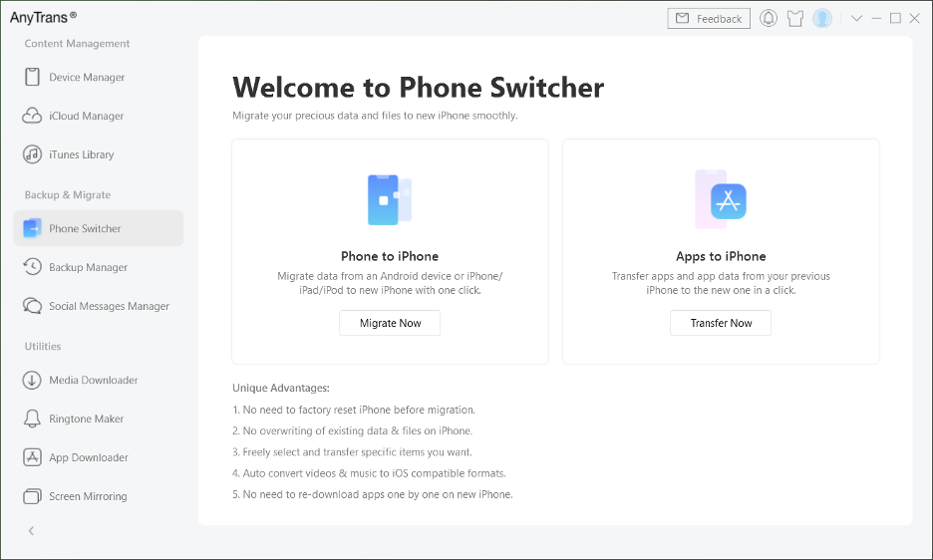The height and width of the screenshot is (560, 933).
Task: Collapse the sidebar with left chevron
Action: pos(32,530)
